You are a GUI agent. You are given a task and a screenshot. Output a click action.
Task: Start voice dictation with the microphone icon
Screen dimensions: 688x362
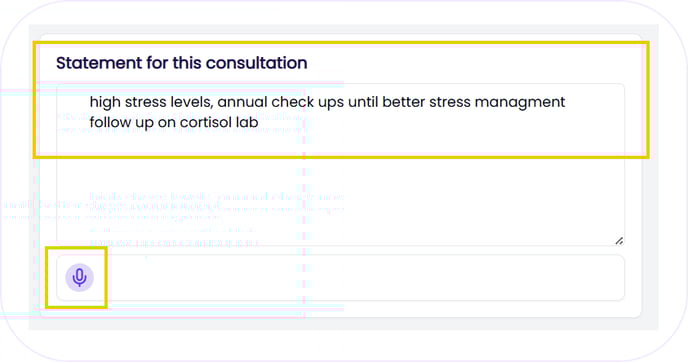pos(79,278)
